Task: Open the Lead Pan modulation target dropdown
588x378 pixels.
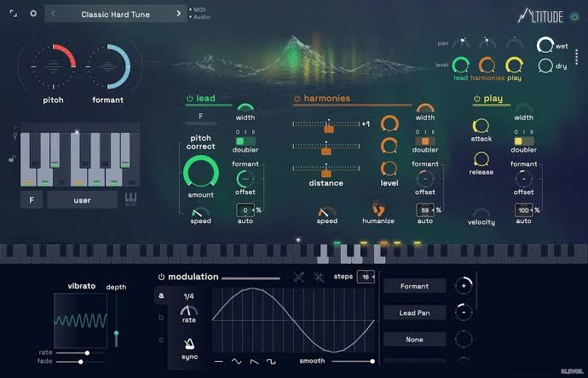Action: pyautogui.click(x=414, y=312)
